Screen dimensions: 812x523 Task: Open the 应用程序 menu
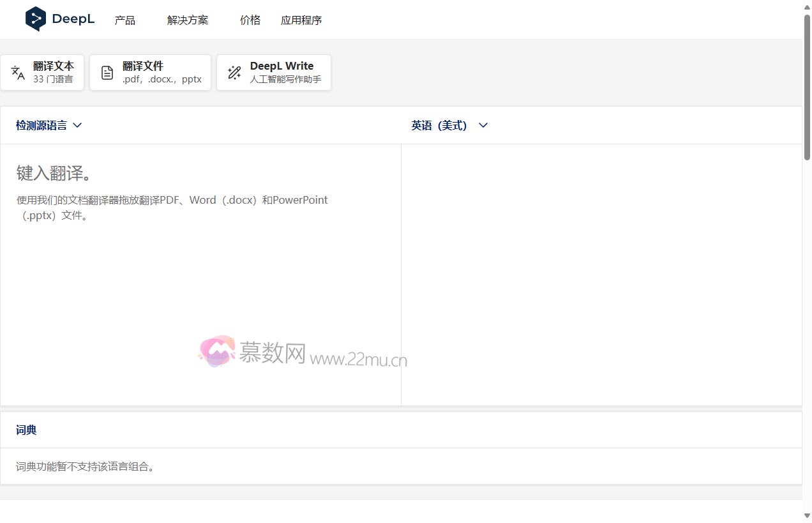301,20
